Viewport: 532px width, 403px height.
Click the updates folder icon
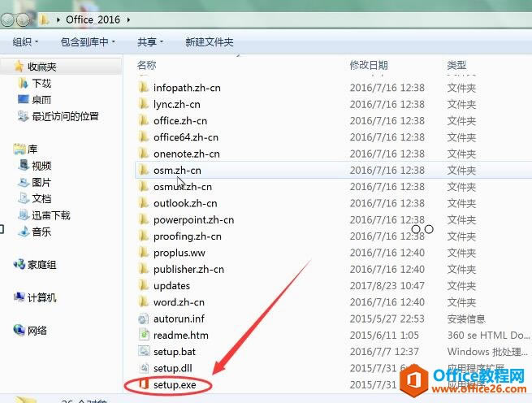[x=144, y=285]
